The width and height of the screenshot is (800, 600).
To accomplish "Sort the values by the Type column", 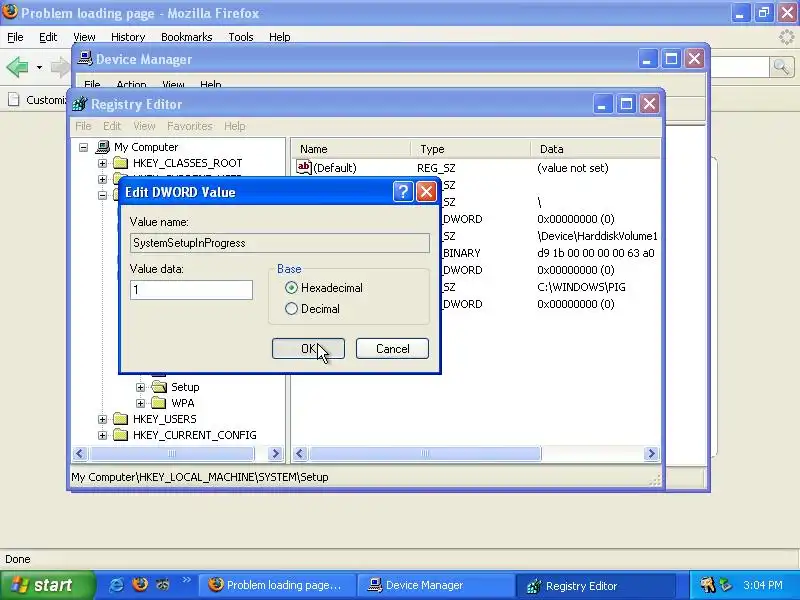I will coord(470,149).
